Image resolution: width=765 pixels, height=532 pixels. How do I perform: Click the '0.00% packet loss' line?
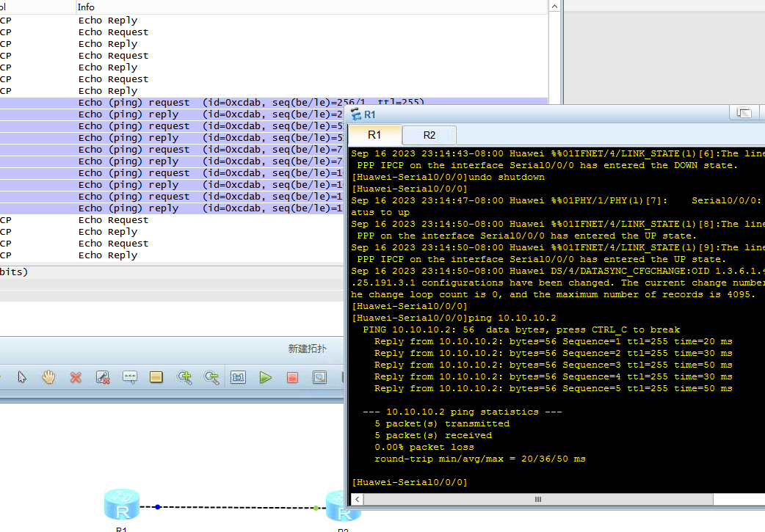[x=424, y=447]
